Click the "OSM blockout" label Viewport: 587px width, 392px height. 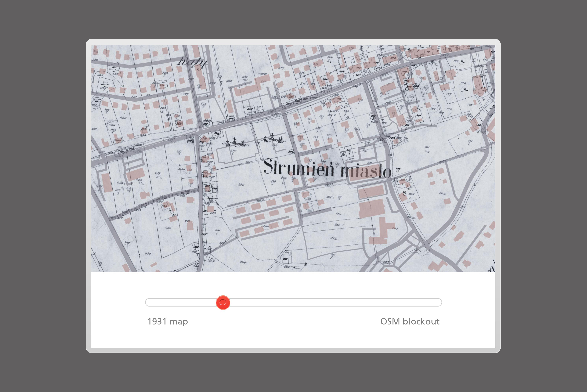[x=410, y=321]
